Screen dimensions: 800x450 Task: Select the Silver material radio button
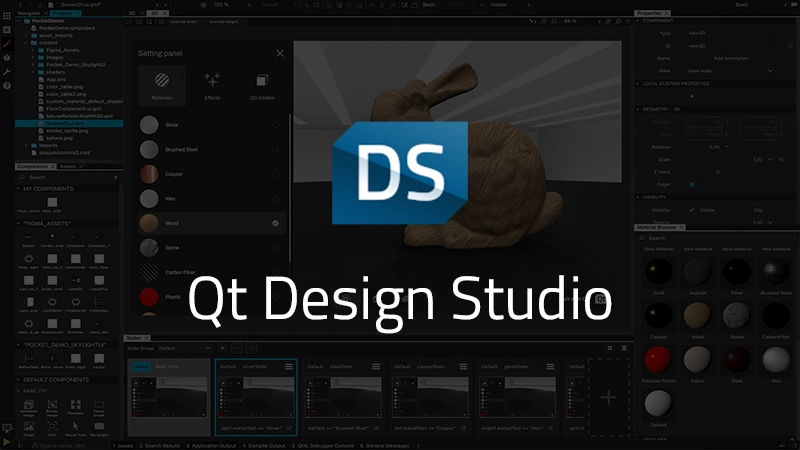tap(275, 125)
